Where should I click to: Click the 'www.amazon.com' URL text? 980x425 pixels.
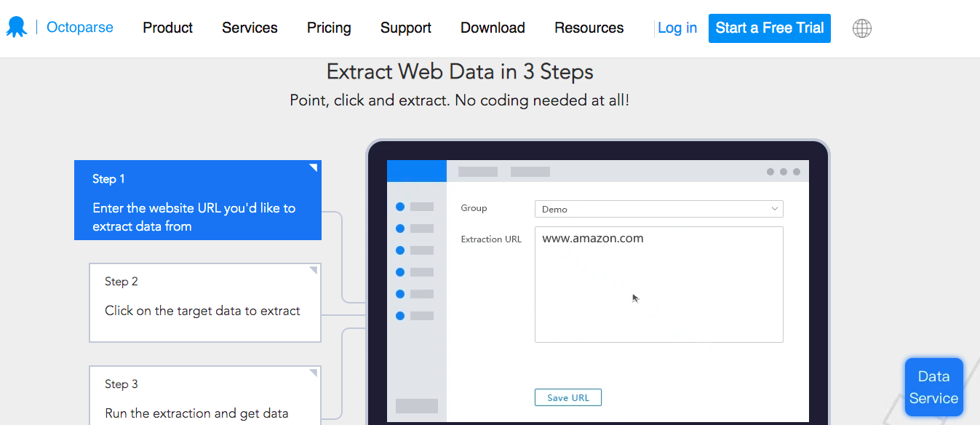click(593, 238)
